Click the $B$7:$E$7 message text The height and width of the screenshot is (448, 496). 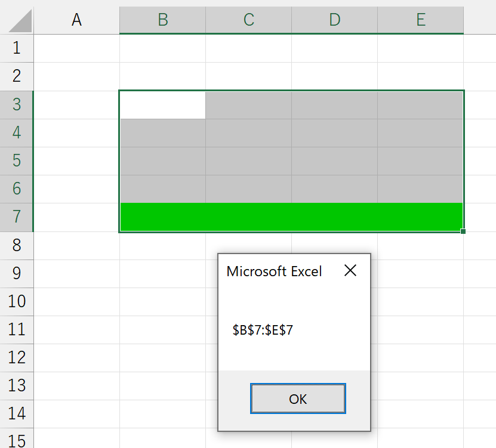[x=263, y=330]
